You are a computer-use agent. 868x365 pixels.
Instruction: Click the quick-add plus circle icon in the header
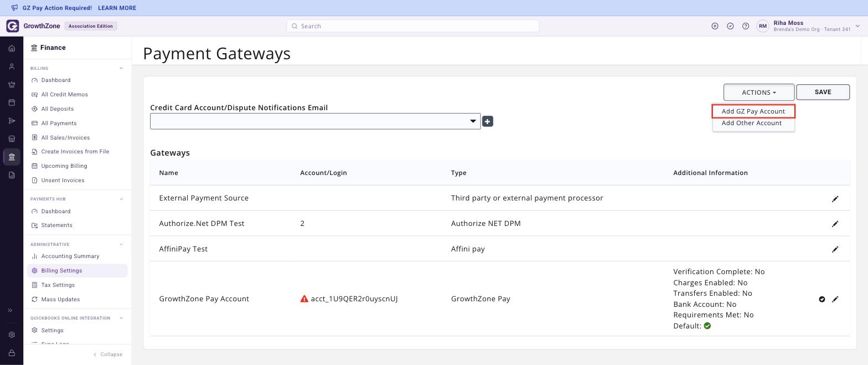point(715,26)
